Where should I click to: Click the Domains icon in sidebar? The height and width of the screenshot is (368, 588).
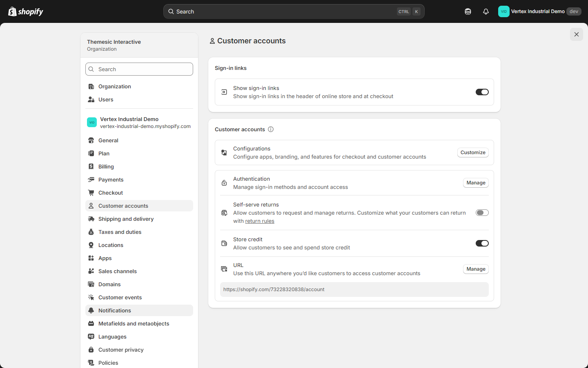pyautogui.click(x=91, y=284)
